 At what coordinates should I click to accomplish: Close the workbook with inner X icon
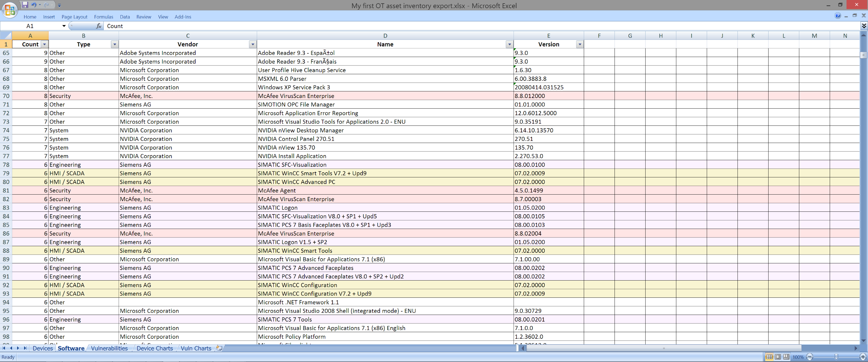863,15
